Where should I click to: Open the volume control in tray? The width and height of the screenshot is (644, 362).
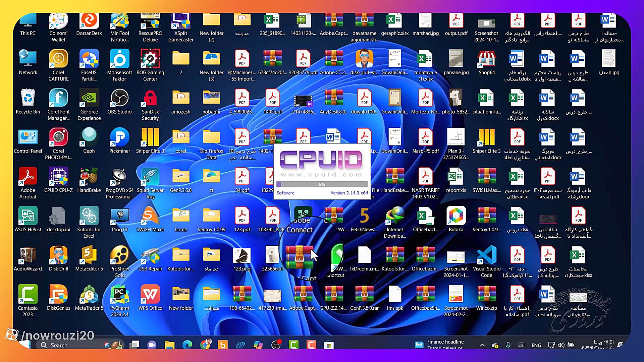click(x=561, y=345)
